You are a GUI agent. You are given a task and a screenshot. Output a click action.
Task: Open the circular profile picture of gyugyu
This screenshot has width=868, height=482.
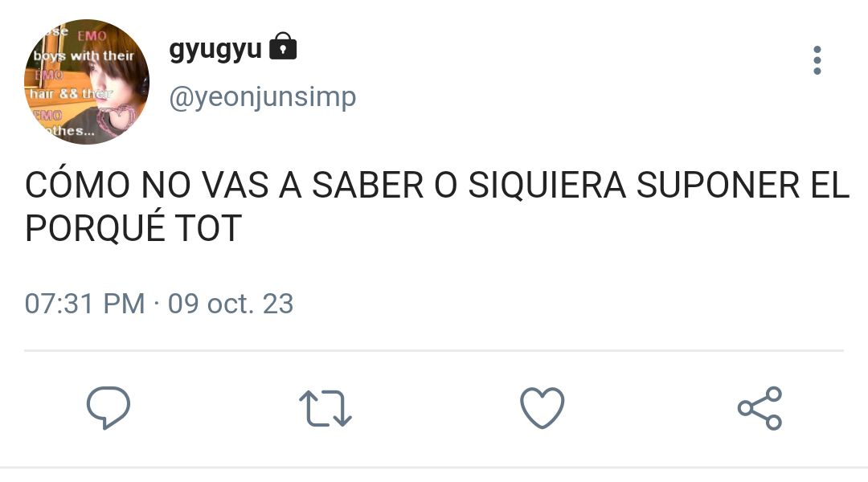click(x=86, y=82)
